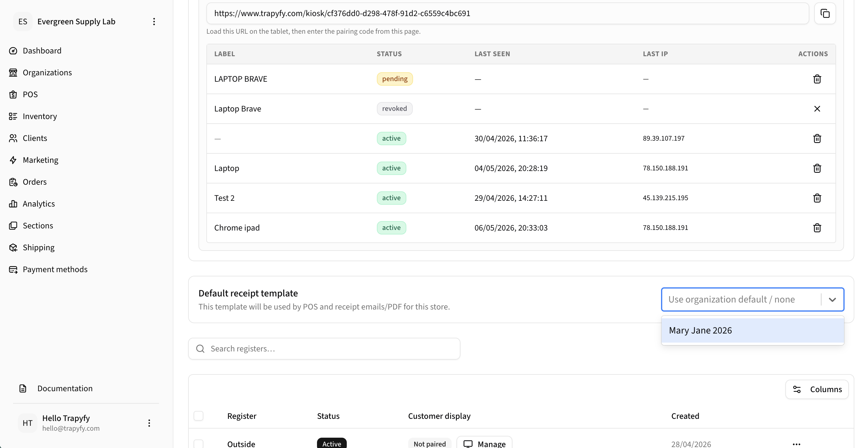Click the HT user avatar
868x448 pixels.
[x=28, y=423]
